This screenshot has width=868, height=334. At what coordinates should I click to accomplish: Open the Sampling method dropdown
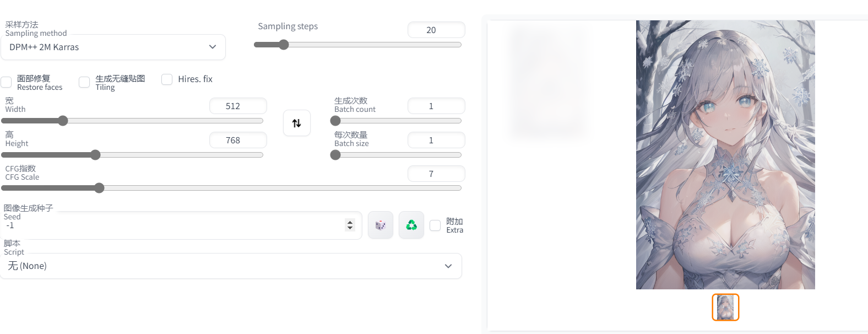[113, 47]
